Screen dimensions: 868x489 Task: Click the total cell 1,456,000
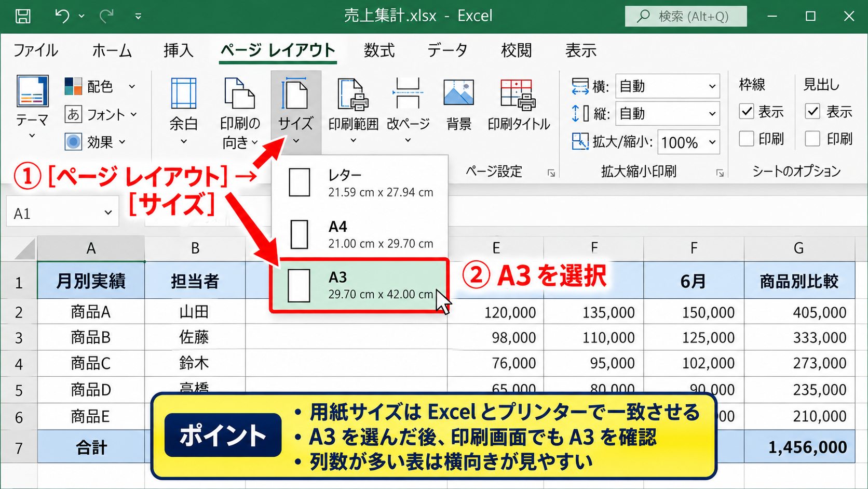pyautogui.click(x=799, y=447)
